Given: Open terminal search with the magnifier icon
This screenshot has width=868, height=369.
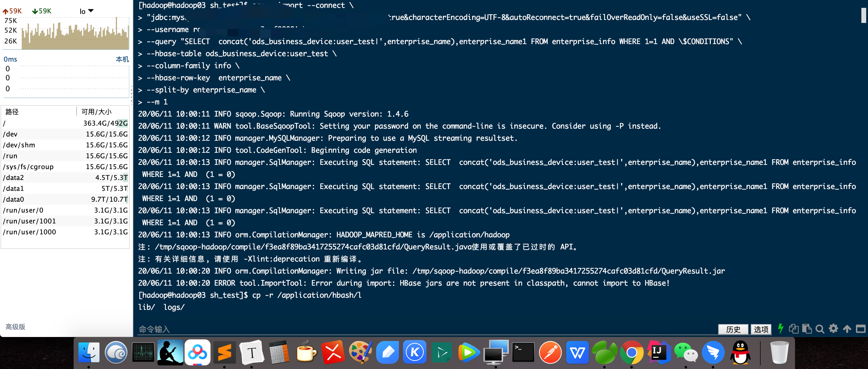Looking at the screenshot, I should coord(820,329).
